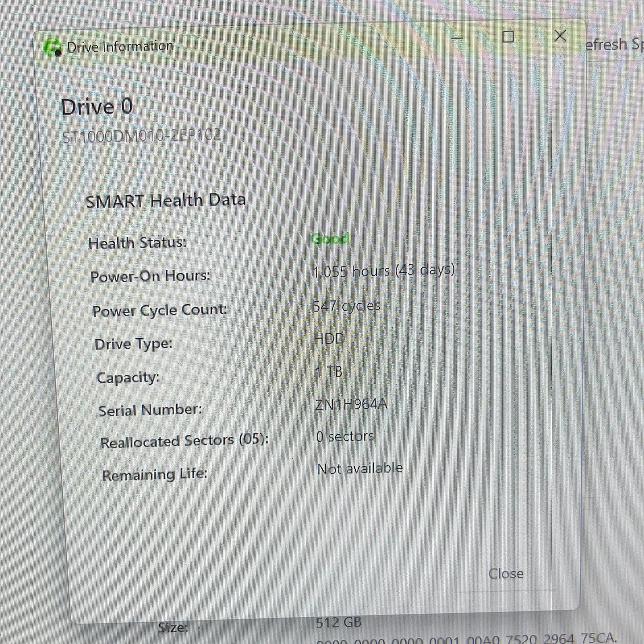Click the 0 sectors value
Screen dimensions: 644x644
click(345, 436)
